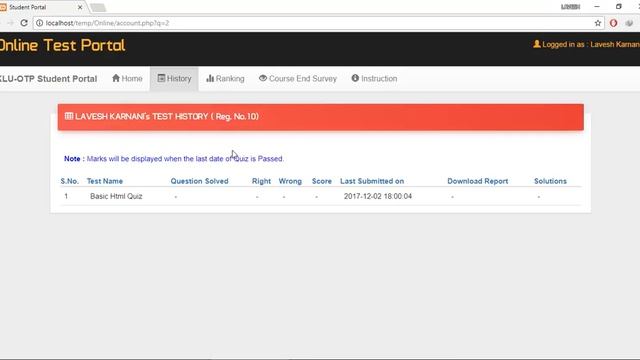Minimize the browser window
This screenshot has height=360, width=640.
(x=597, y=7)
